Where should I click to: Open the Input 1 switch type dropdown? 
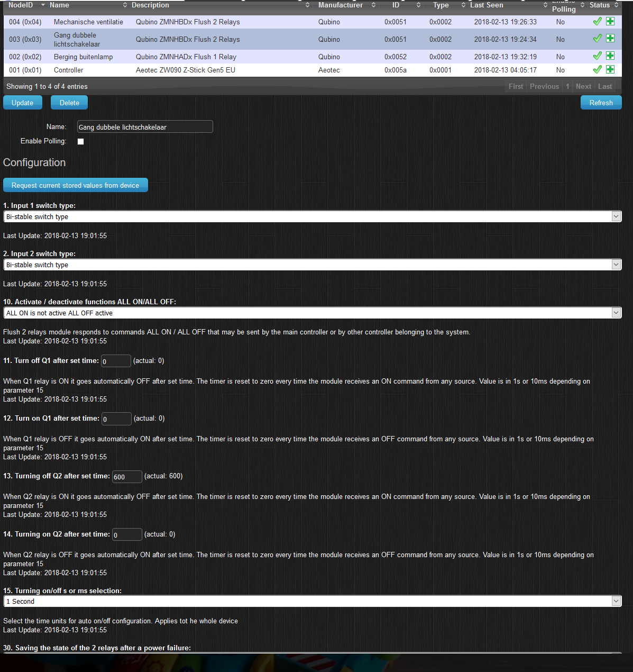[x=616, y=216]
